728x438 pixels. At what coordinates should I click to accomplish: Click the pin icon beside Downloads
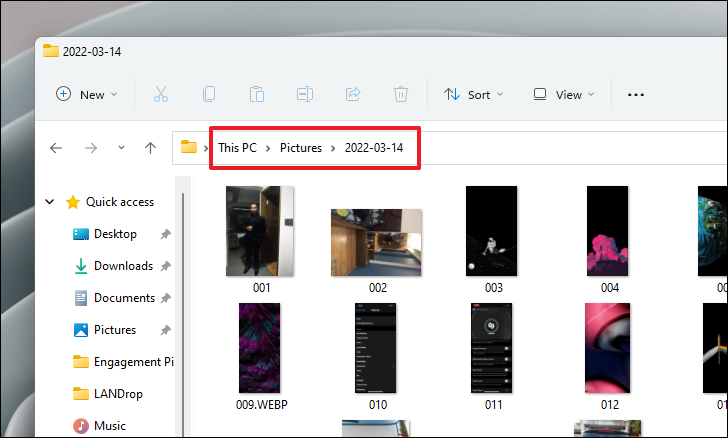pyautogui.click(x=165, y=266)
